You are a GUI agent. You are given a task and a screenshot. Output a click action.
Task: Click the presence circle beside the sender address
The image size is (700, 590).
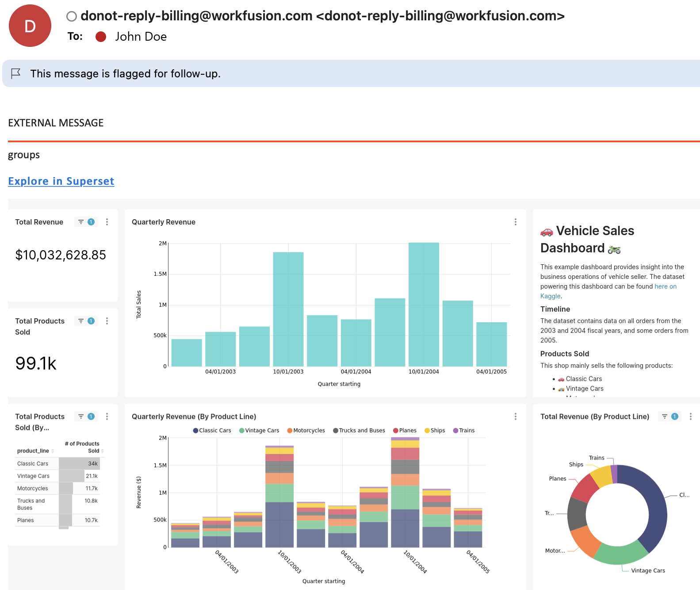[72, 16]
